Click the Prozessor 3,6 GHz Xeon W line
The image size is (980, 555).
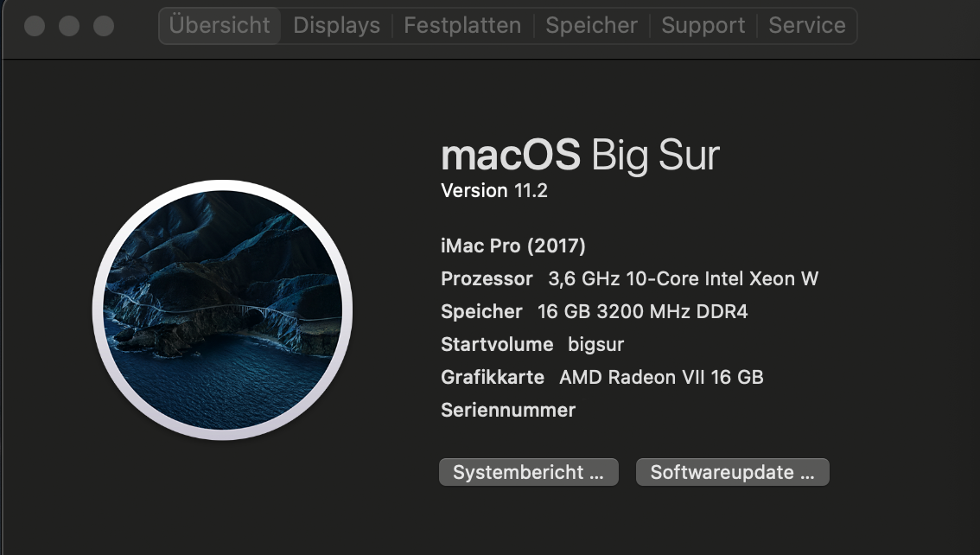629,279
